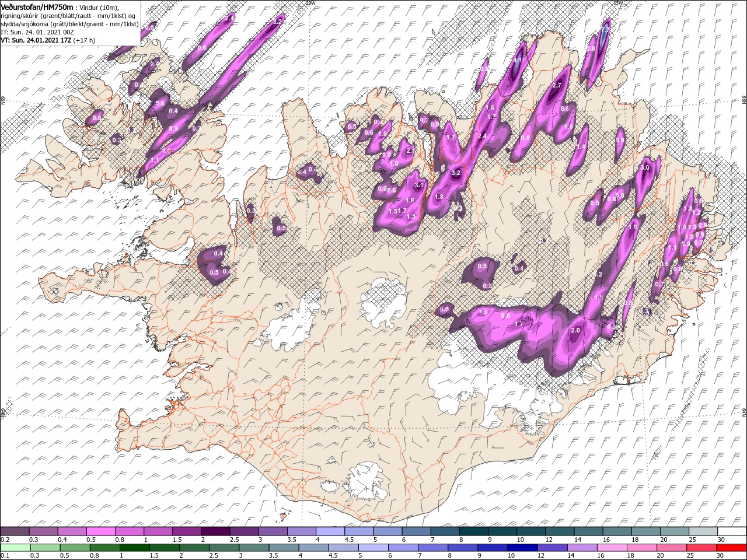Pick the top-row pink swatch between 0.5 and 0.8
The image size is (747, 560).
[x=101, y=531]
